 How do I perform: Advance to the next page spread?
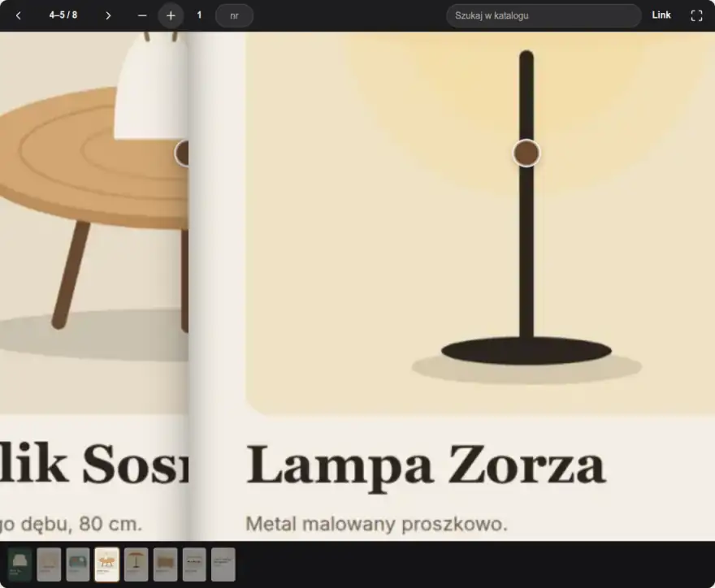pos(108,15)
